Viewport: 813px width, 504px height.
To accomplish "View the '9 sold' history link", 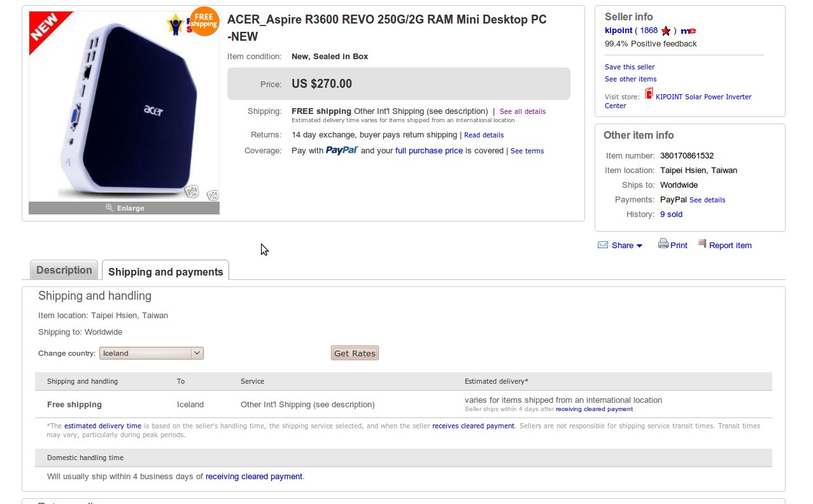I will 671,214.
